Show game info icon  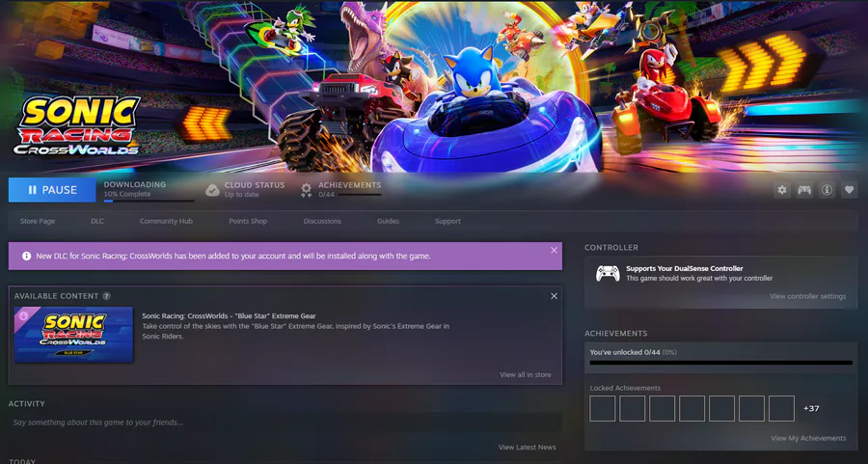tap(827, 190)
